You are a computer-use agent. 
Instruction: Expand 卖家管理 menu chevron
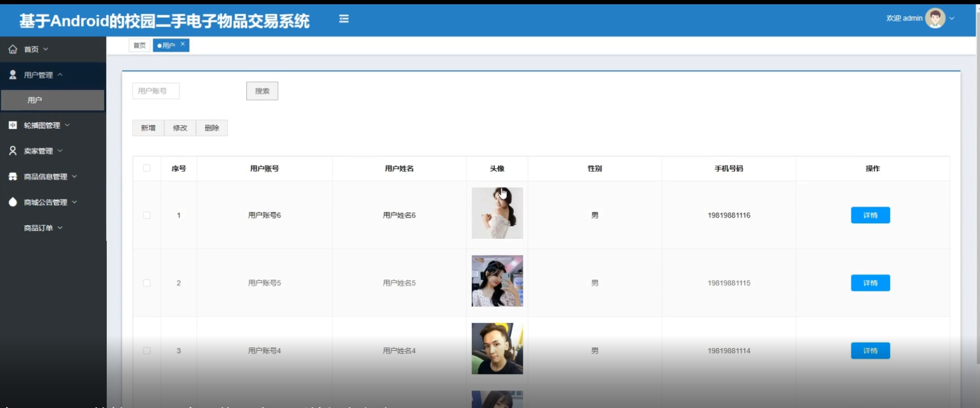pyautogui.click(x=60, y=151)
